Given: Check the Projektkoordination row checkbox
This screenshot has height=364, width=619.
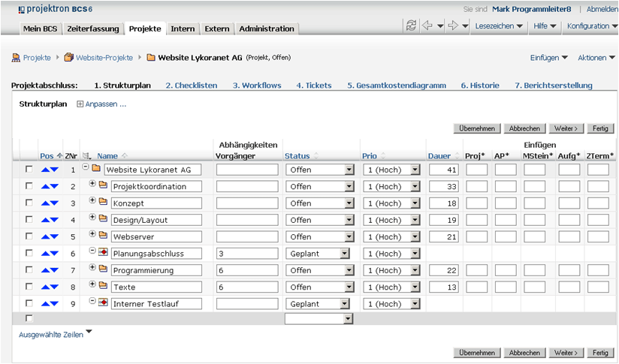Looking at the screenshot, I should pyautogui.click(x=29, y=185).
